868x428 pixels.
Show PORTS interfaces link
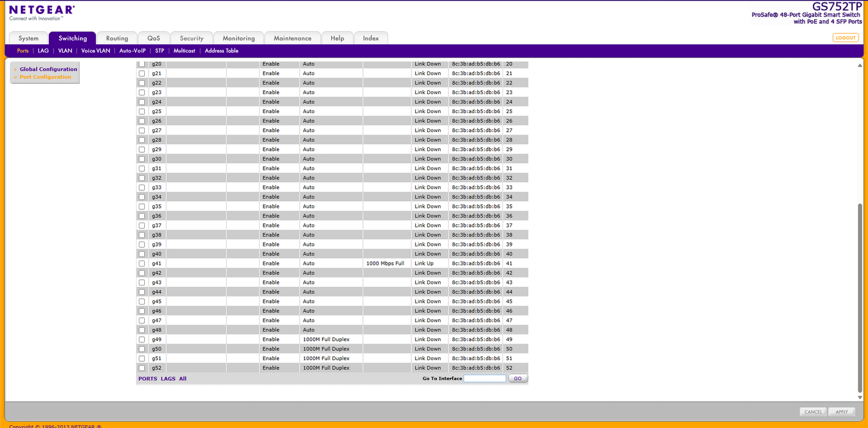(x=147, y=379)
